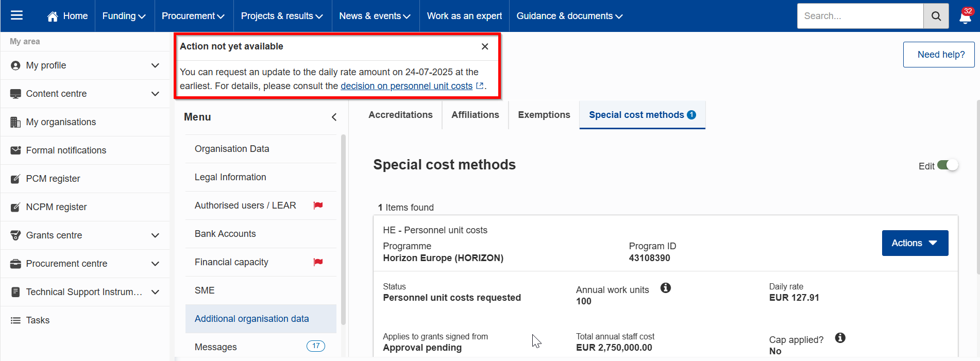Click the Annual work units info icon
The height and width of the screenshot is (361, 980).
665,288
